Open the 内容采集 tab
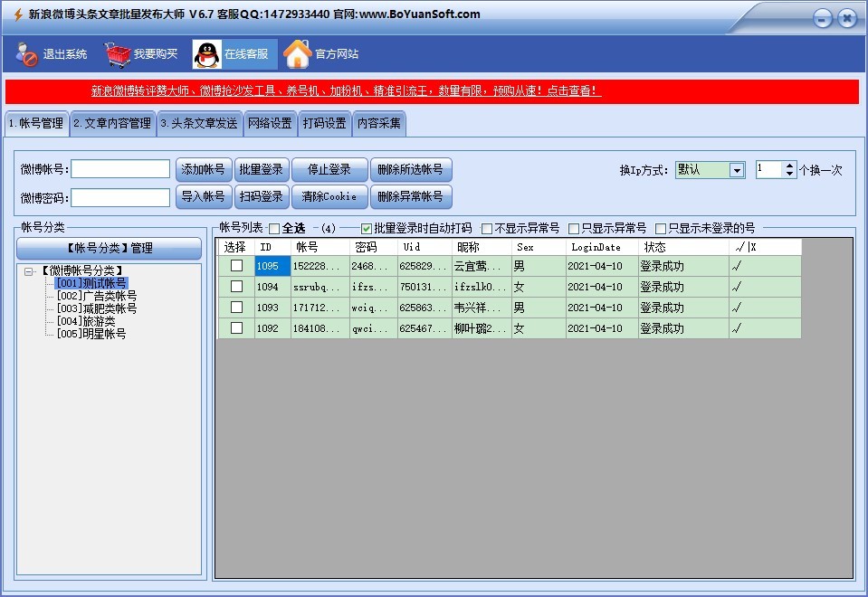868x597 pixels. (x=379, y=123)
